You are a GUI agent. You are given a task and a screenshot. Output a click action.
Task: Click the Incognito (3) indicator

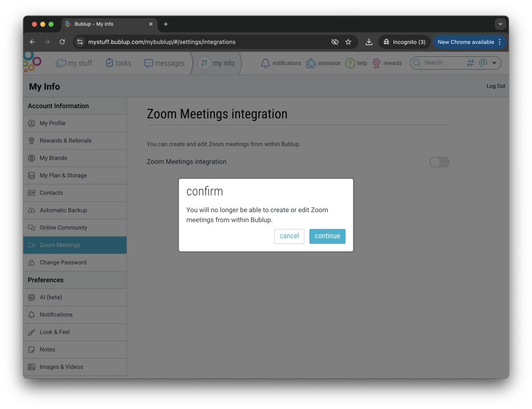404,42
